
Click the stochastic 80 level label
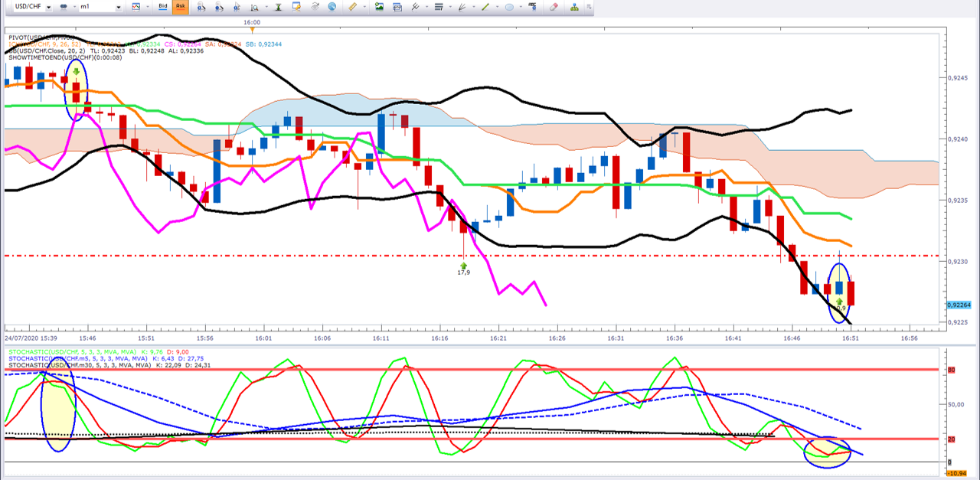coord(953,370)
